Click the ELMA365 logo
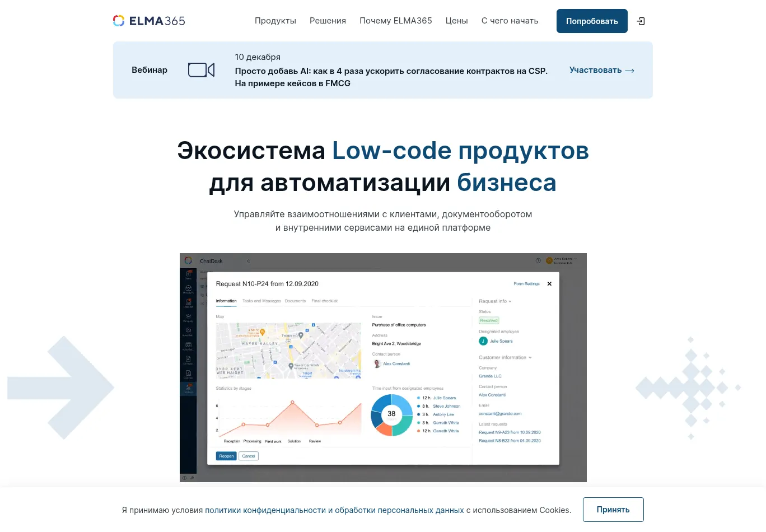This screenshot has height=532, width=766. tap(149, 21)
